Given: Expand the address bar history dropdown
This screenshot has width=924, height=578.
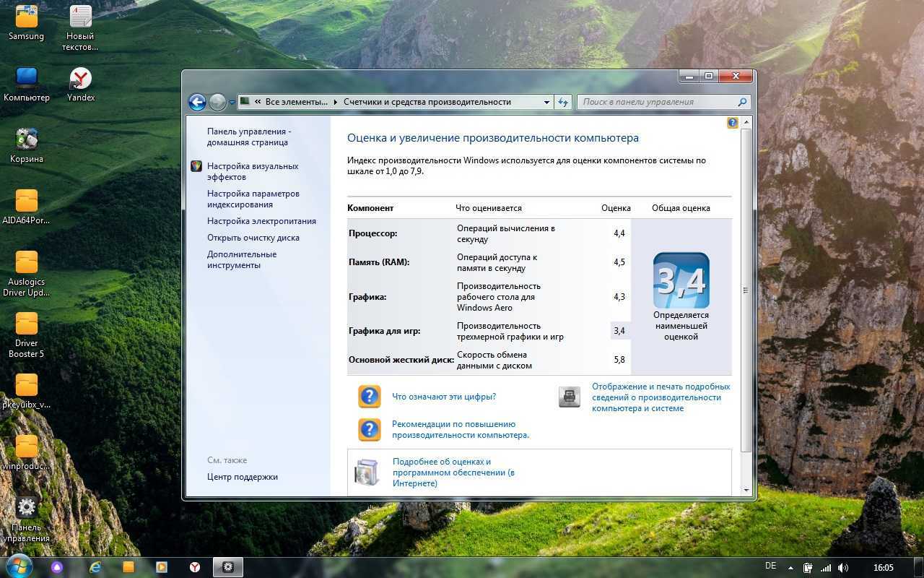Looking at the screenshot, I should pos(546,102).
